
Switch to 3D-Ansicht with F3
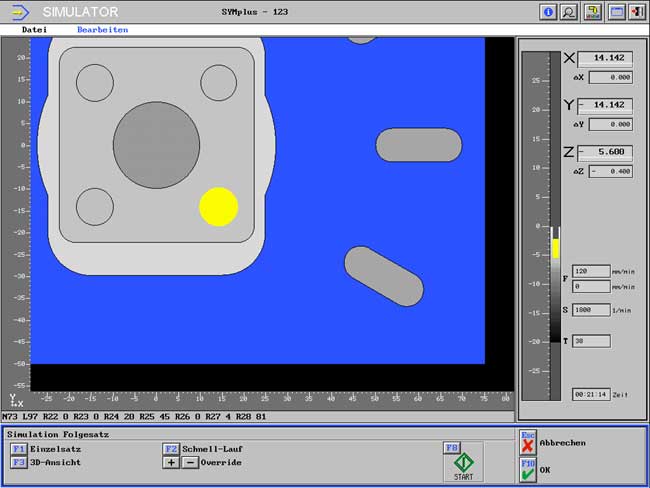(x=18, y=462)
